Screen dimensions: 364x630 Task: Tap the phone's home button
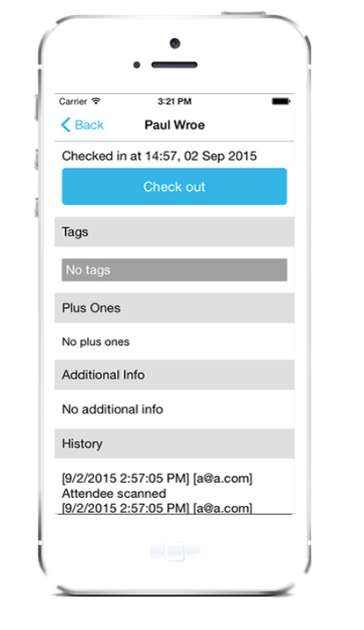click(175, 551)
